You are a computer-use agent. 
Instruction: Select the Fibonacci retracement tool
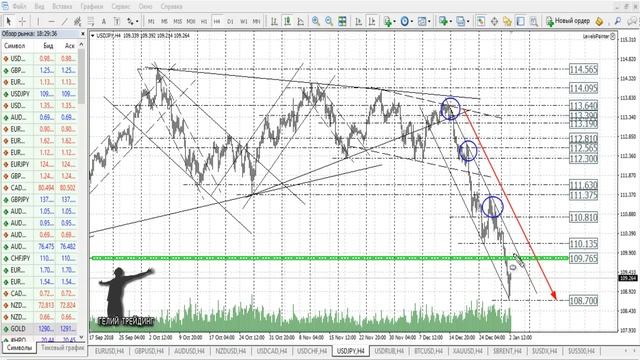pyautogui.click(x=91, y=21)
